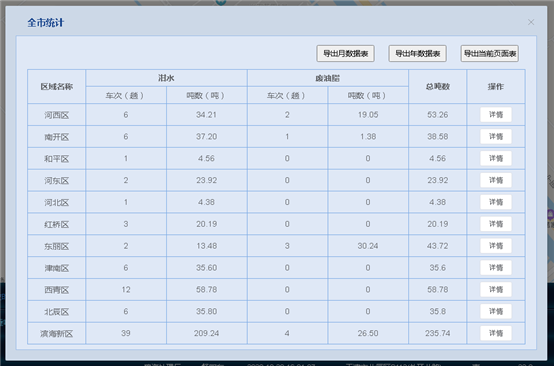Click the 30.24 waste oil tonnage
Screen dimensions: 554x366
tap(368, 246)
